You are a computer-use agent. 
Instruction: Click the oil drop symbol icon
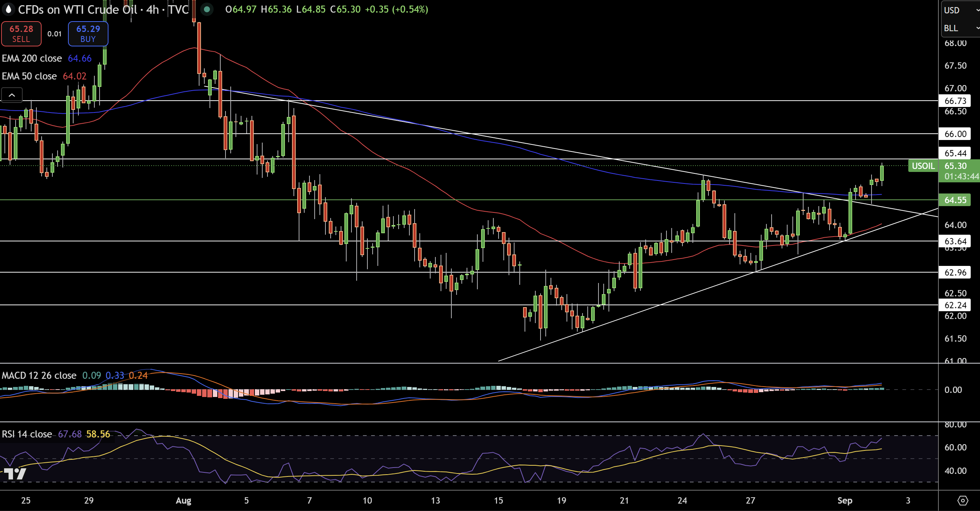(9, 9)
